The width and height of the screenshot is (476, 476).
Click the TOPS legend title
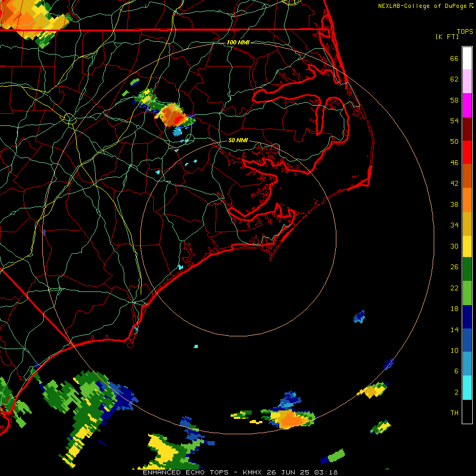(x=465, y=31)
